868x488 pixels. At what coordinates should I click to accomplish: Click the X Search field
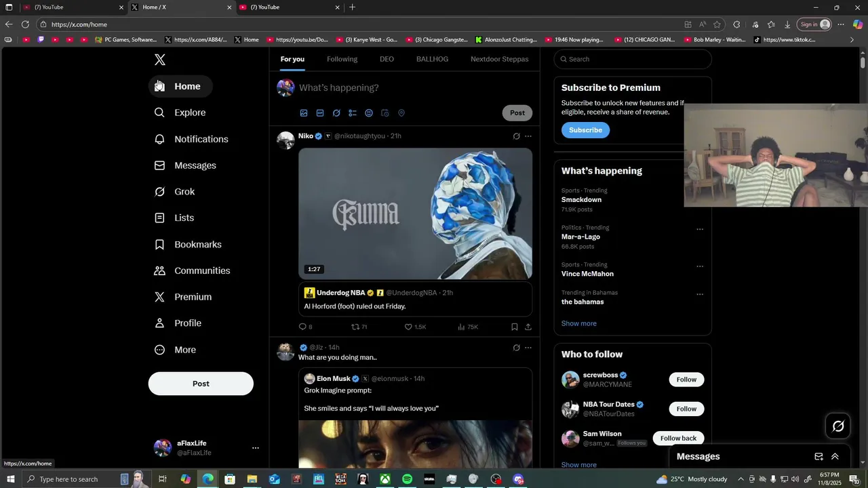[633, 59]
